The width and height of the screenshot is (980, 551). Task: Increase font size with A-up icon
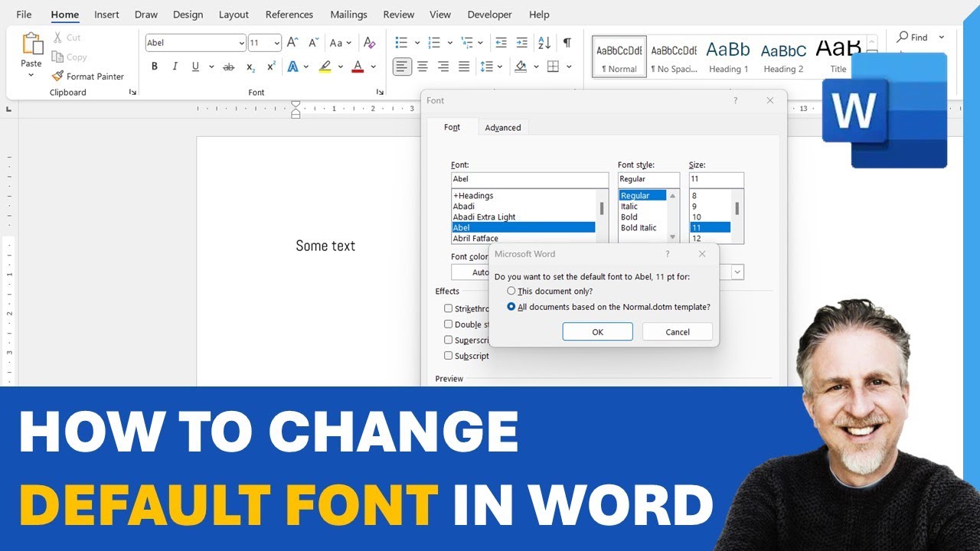[x=292, y=43]
